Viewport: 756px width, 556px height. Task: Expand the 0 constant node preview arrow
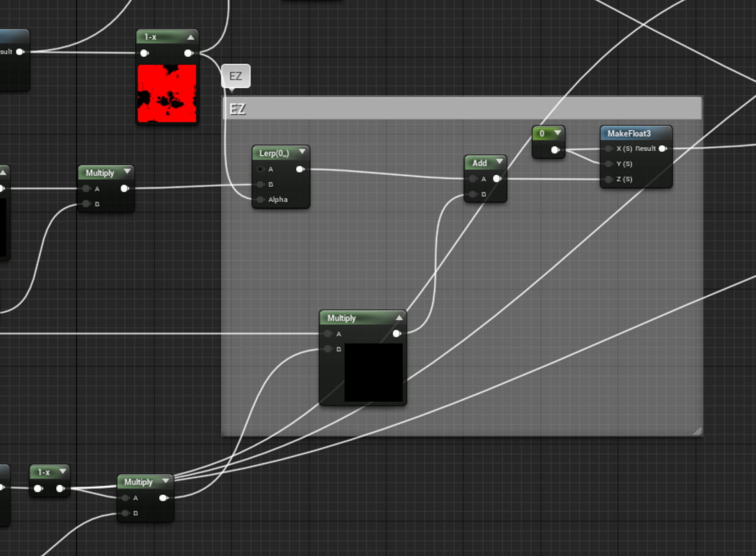coord(557,133)
